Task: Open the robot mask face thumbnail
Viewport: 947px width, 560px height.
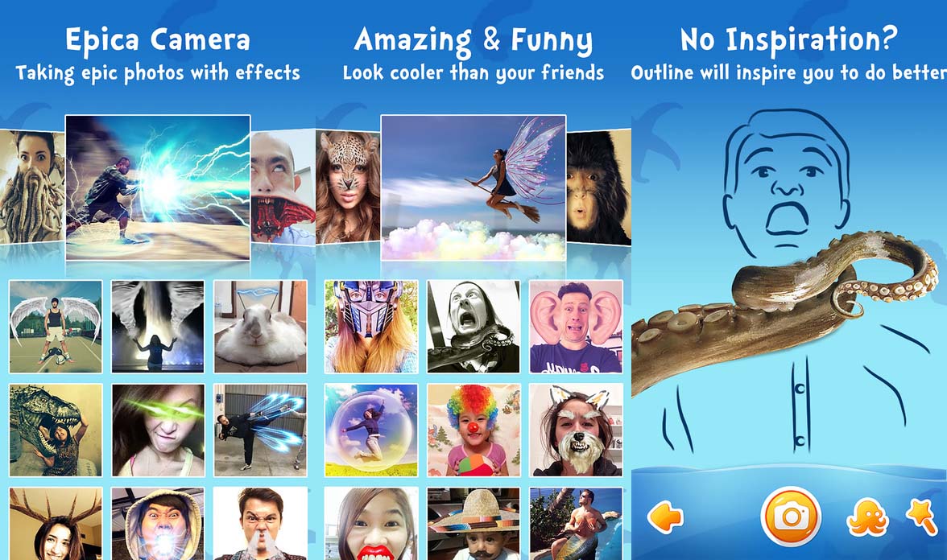Action: pyautogui.click(x=371, y=326)
